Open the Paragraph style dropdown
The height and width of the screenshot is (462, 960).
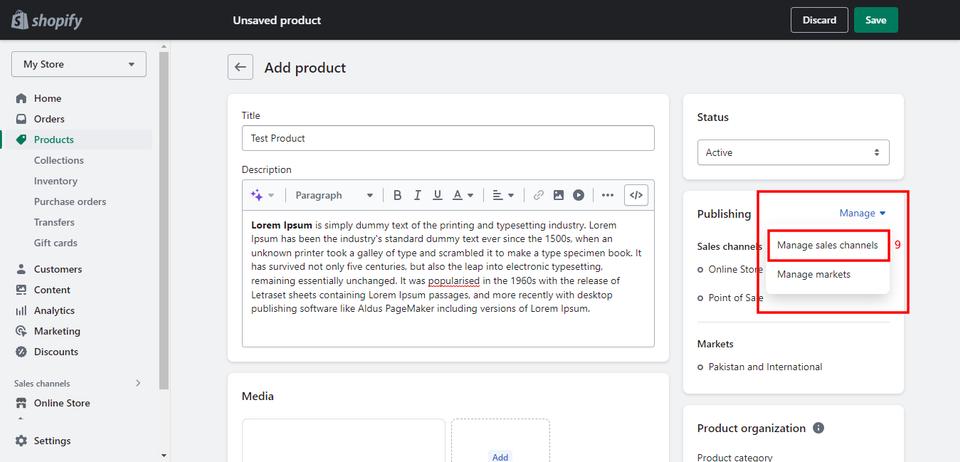coord(334,195)
